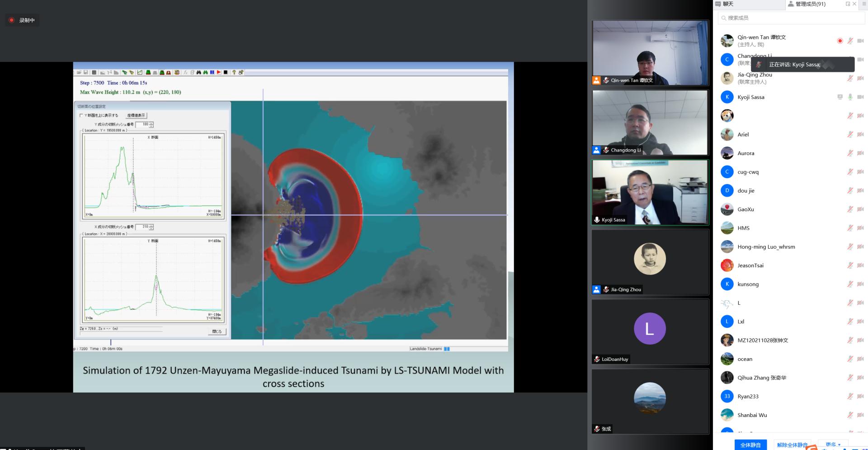The height and width of the screenshot is (450, 868).
Task: Toggle camera icon for Jia-Qing Zhou
Action: [x=860, y=78]
